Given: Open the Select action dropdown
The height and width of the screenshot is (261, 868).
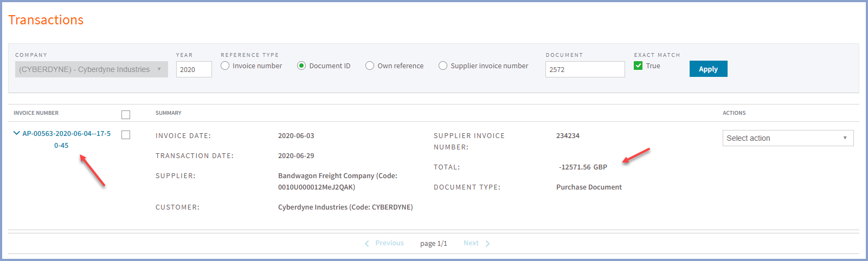Looking at the screenshot, I should [788, 138].
